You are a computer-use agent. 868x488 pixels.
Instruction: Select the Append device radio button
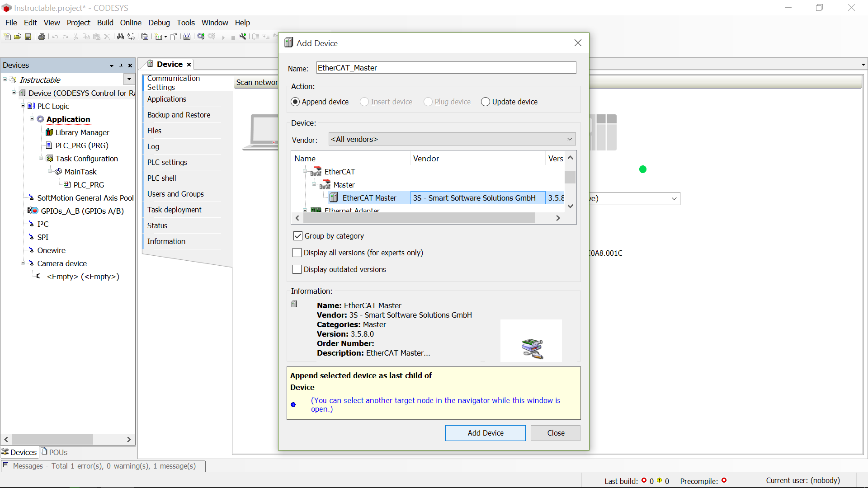tap(296, 102)
